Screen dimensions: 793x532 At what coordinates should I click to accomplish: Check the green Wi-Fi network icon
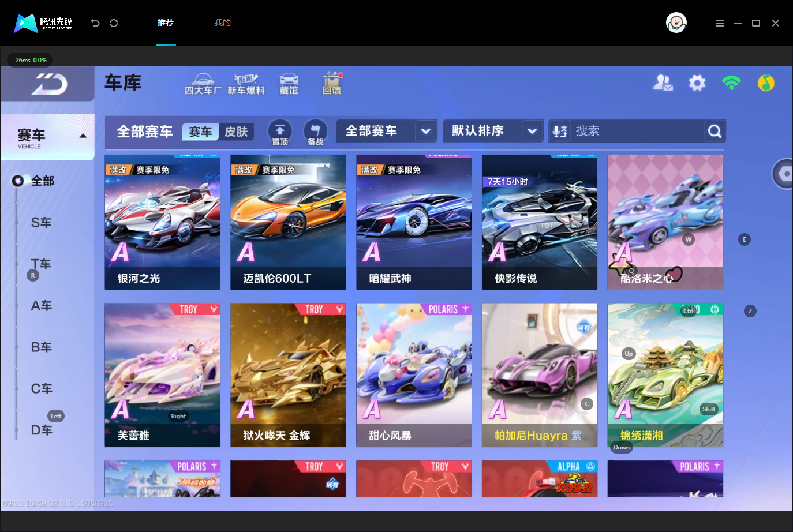[x=731, y=83]
